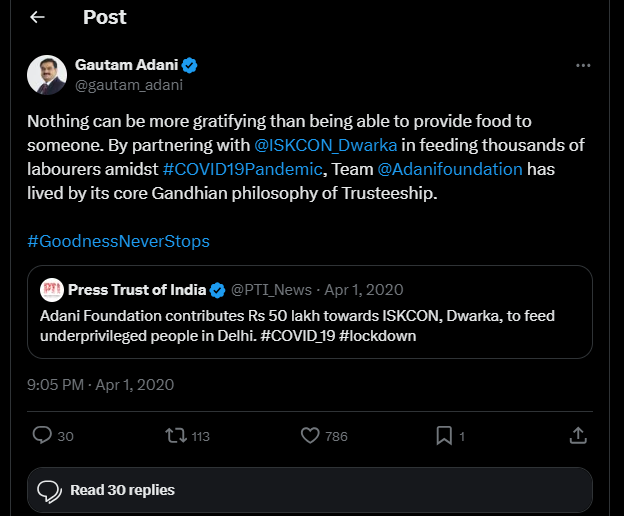Click the reply comment icon

tap(42, 435)
